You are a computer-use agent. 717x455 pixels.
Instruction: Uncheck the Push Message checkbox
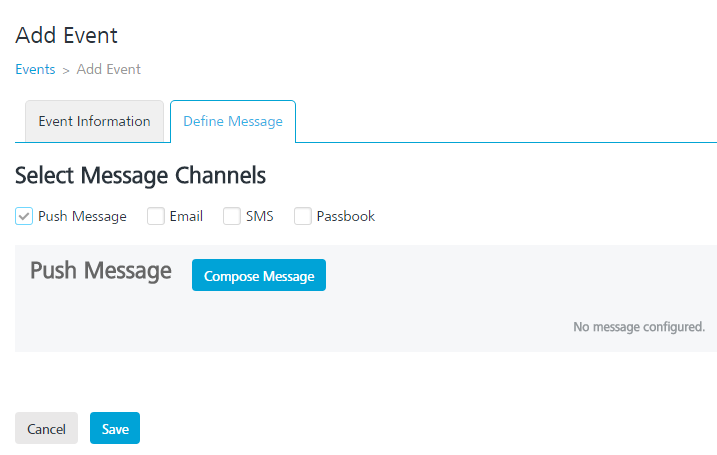pyautogui.click(x=24, y=216)
